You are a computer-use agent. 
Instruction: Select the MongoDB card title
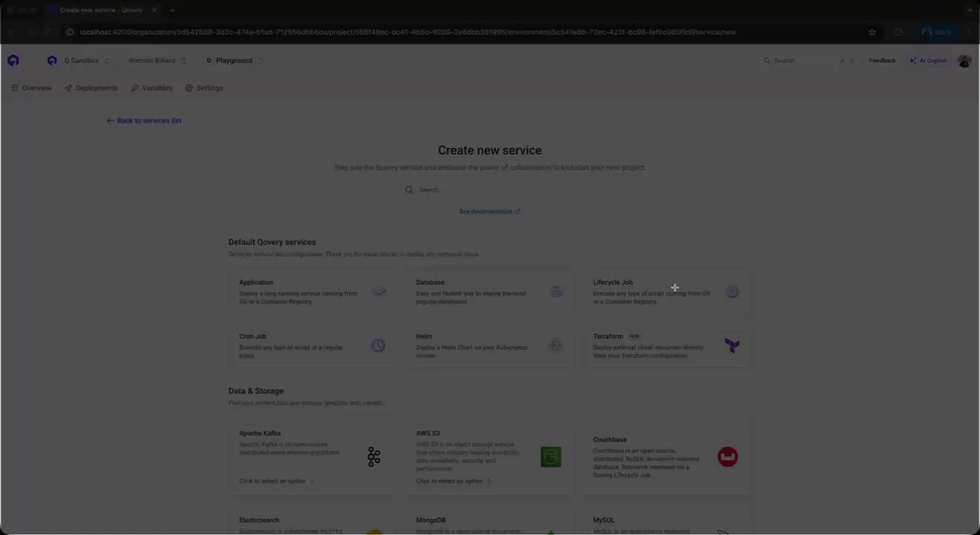tap(431, 520)
